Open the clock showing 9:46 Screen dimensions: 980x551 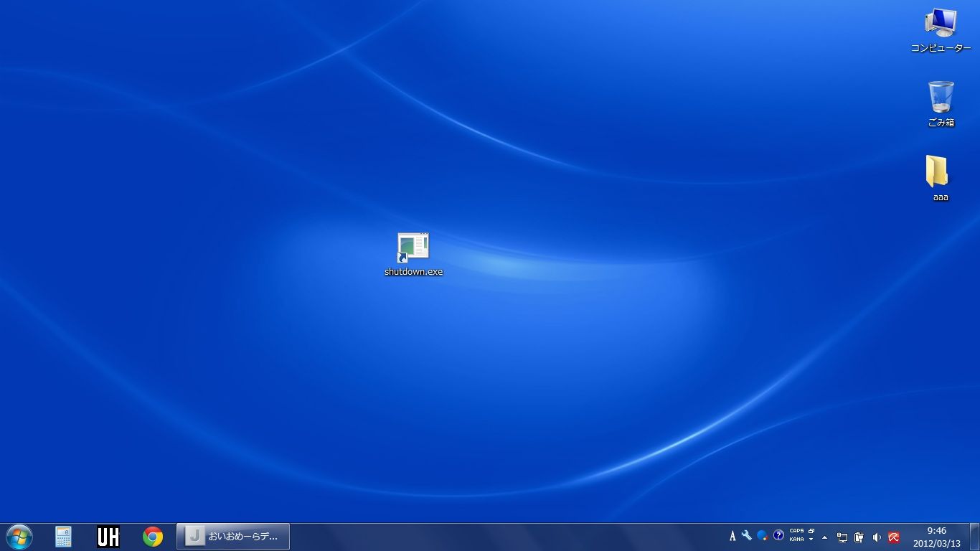pyautogui.click(x=936, y=537)
